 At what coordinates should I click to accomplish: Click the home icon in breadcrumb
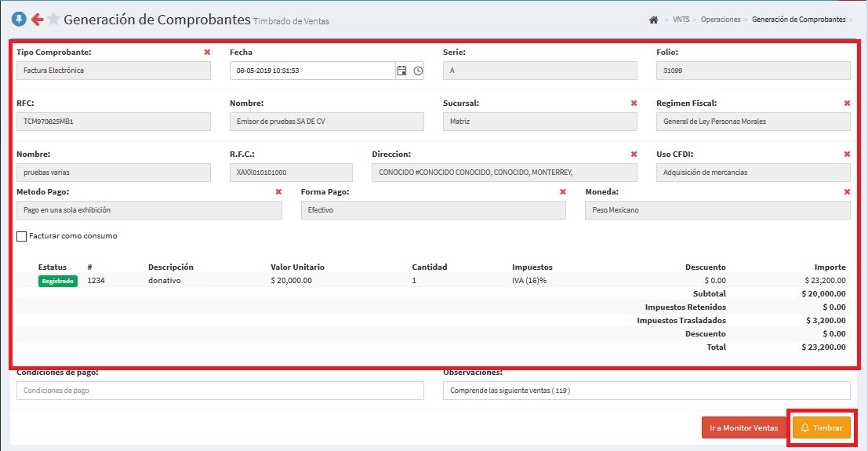click(x=653, y=20)
